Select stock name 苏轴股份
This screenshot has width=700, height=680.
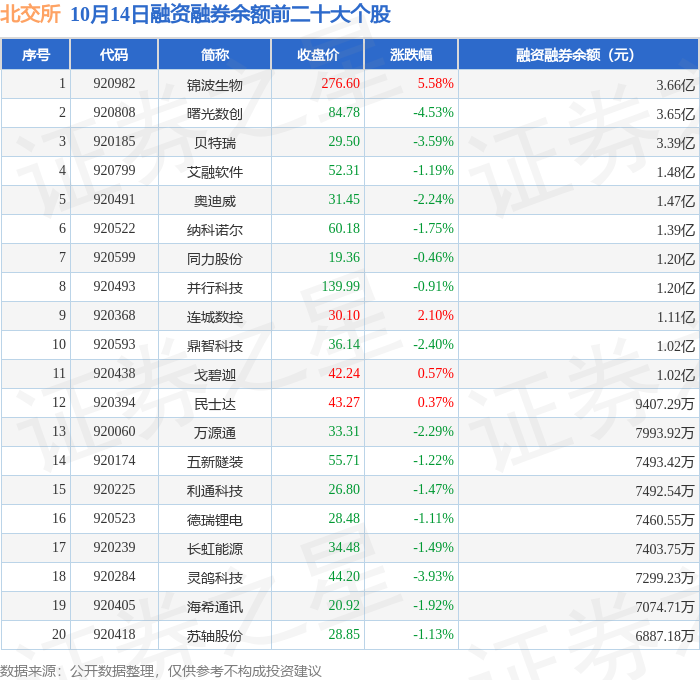[x=215, y=636]
